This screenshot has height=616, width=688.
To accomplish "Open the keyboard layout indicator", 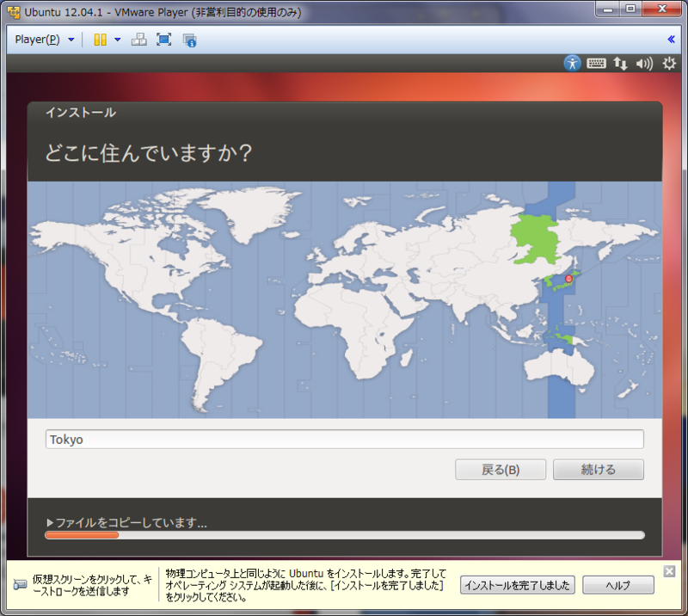I will 596,63.
